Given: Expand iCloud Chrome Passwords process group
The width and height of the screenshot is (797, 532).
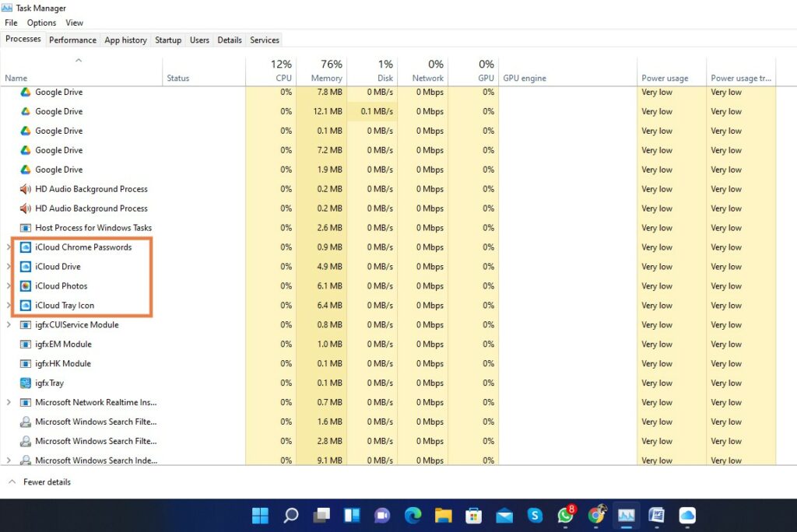Looking at the screenshot, I should (x=9, y=247).
